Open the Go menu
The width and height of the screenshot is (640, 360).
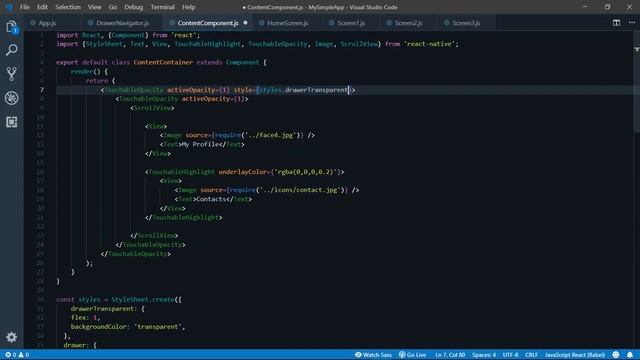tap(113, 7)
